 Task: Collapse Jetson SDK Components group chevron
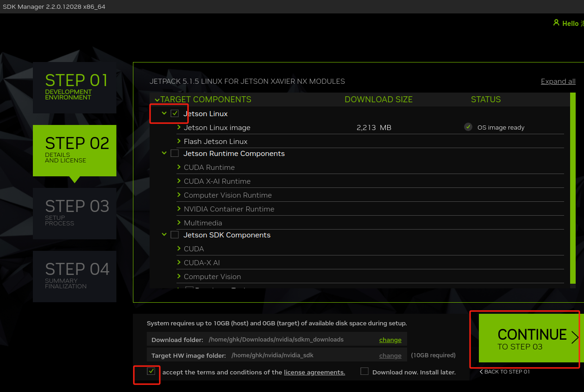164,235
